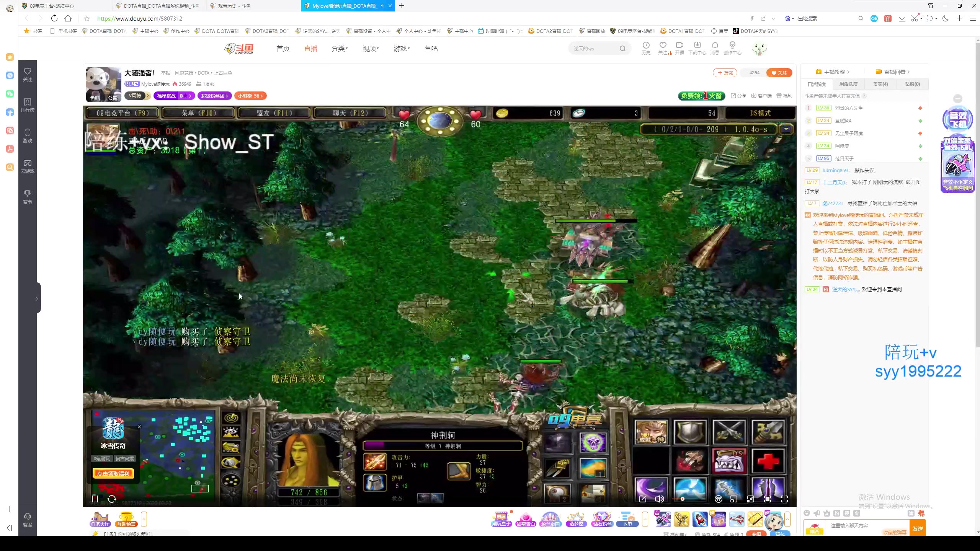This screenshot has width=980, height=551.
Task: Open History icon in Douyu header
Action: click(x=646, y=48)
